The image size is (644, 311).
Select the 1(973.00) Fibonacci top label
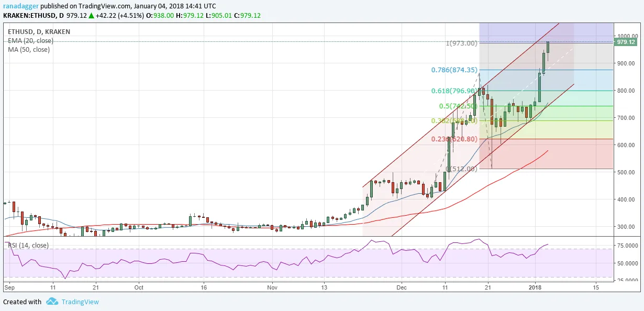coord(461,43)
